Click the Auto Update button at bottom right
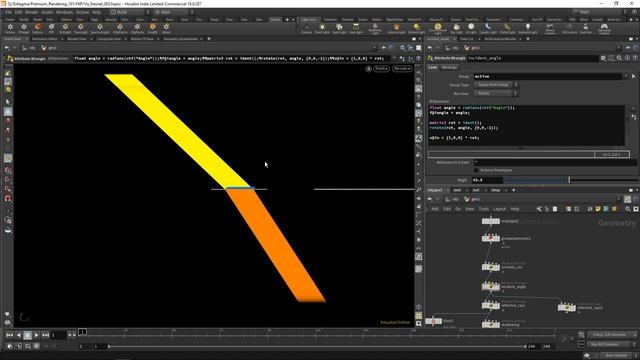 click(x=617, y=356)
